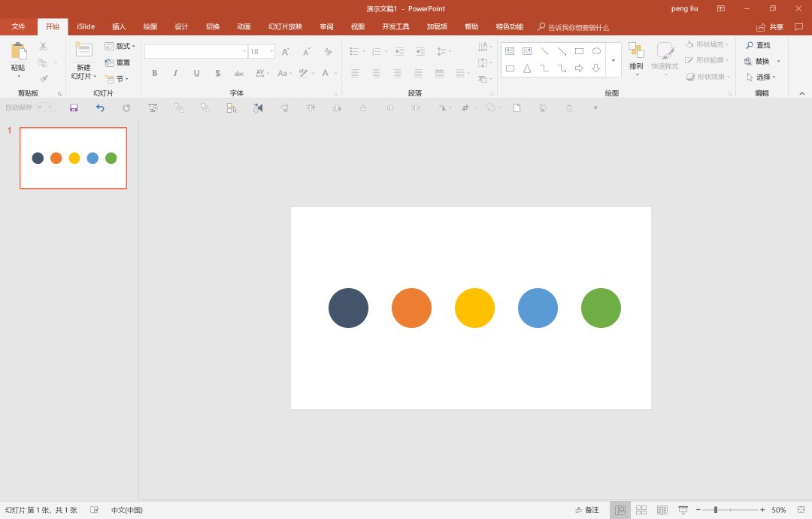812x519 pixels.
Task: Start slideshow from status bar icon
Action: click(683, 510)
